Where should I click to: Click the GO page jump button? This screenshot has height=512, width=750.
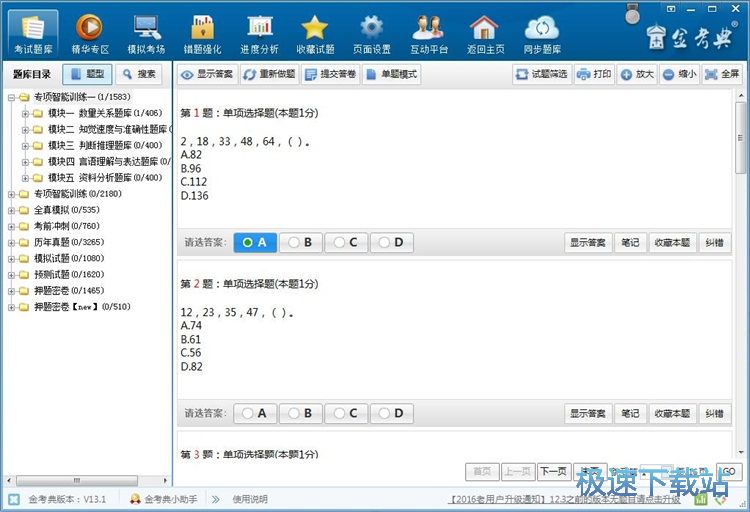[x=728, y=472]
